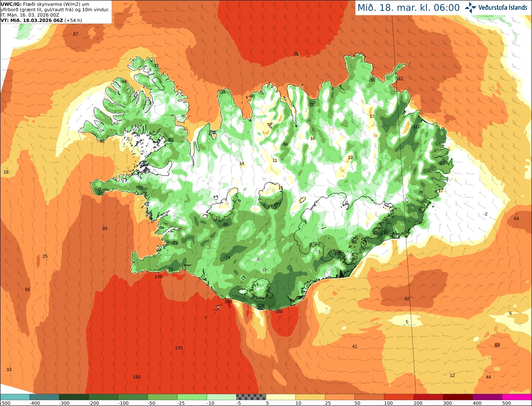Screen dimensions: 532x406
Task: Click the map value 65 at the left edge
Action: click(x=27, y=289)
